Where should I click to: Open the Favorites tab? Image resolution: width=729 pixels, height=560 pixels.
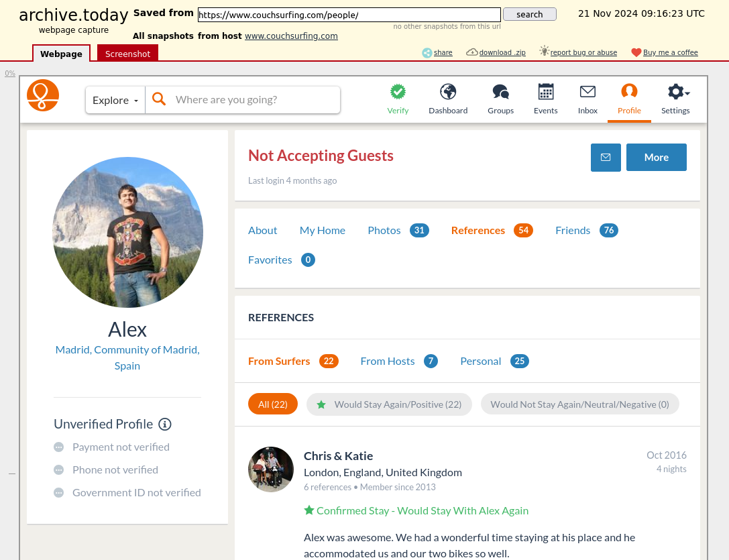(282, 260)
